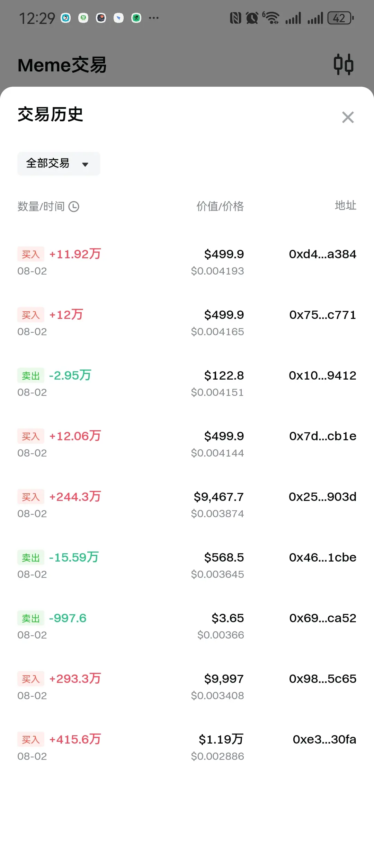Open address 0x75...c771
This screenshot has height=868, width=374.
point(322,315)
